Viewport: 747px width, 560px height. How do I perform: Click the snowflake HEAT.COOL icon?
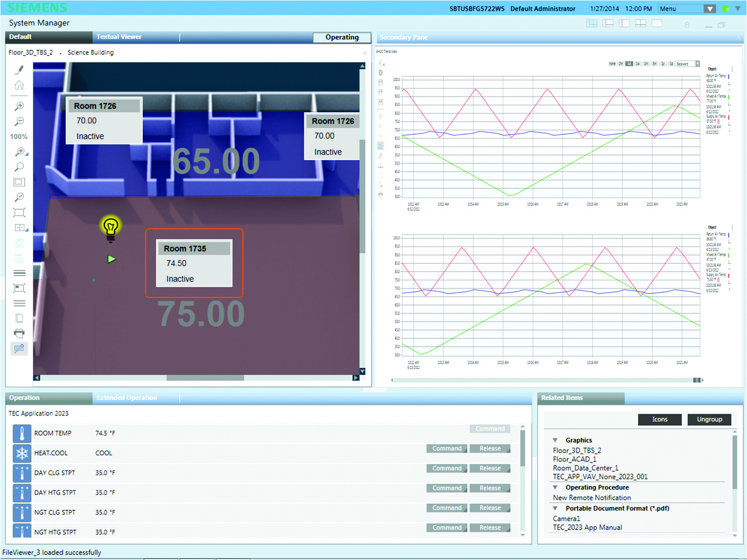tap(22, 453)
